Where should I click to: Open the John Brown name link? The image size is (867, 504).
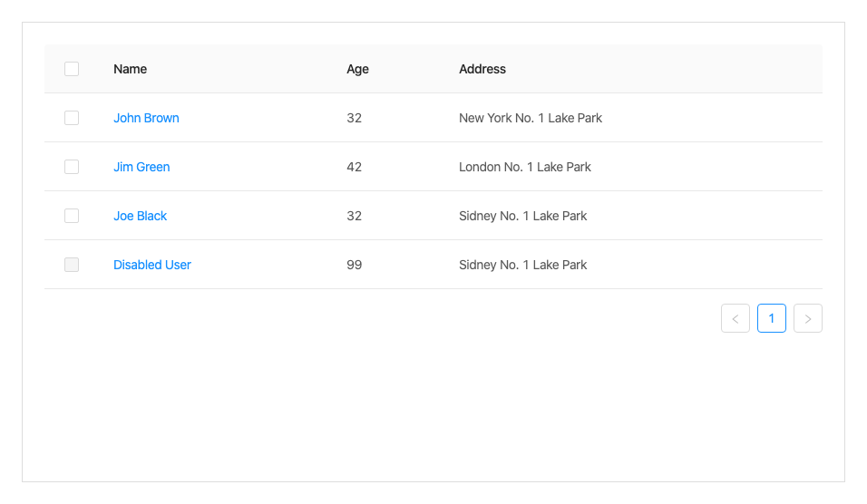click(x=146, y=118)
